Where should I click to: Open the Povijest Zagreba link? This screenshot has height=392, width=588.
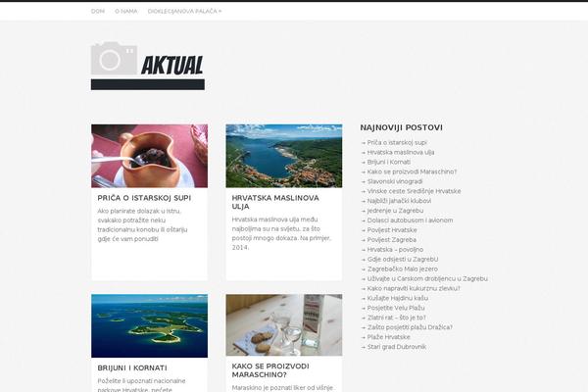391,240
